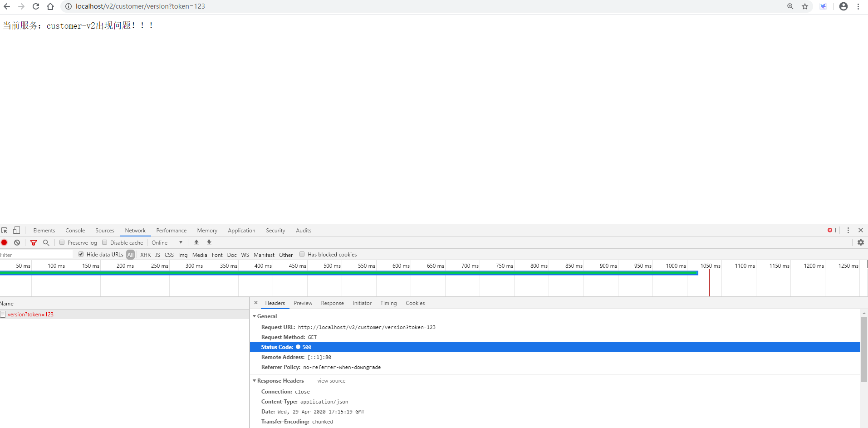Viewport: 868px width, 428px height.
Task: Filter requests by Media
Action: (200, 255)
